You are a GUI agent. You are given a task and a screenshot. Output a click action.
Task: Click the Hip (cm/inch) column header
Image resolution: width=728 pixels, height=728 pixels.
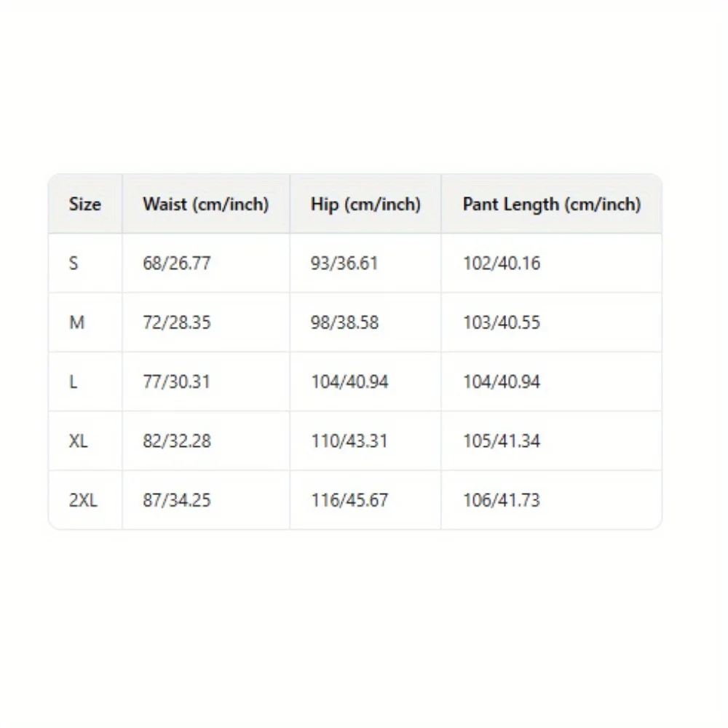point(365,205)
